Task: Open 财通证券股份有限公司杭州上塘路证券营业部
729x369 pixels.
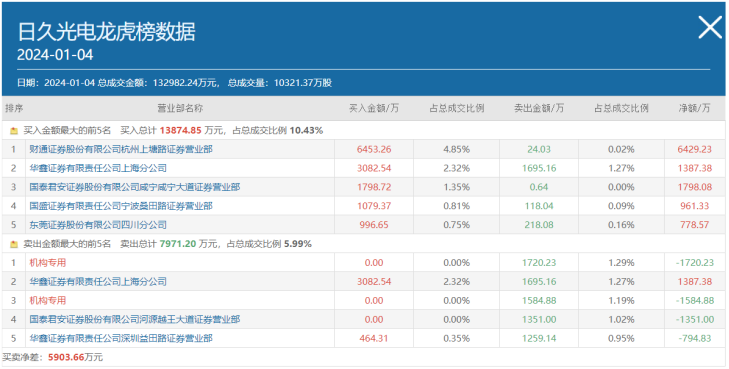Action: tap(121, 149)
